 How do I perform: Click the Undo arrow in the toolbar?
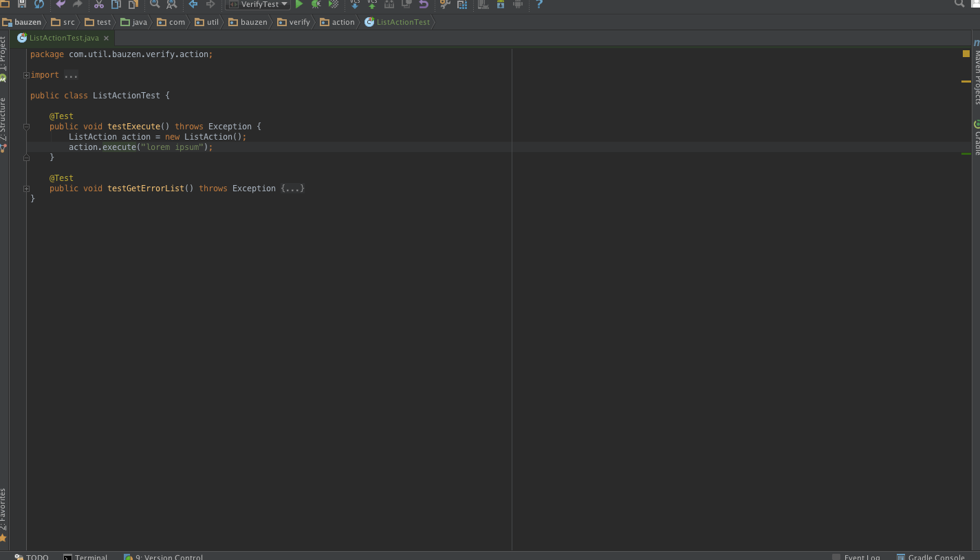(61, 4)
